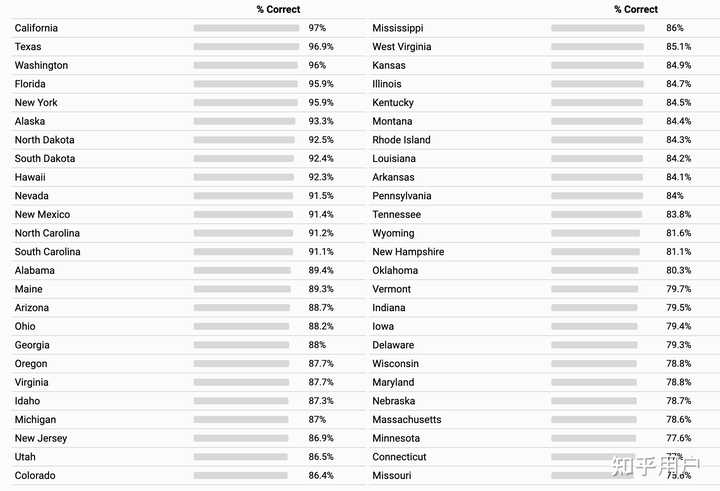Select the New York row label
Image resolution: width=720 pixels, height=491 pixels.
[x=36, y=102]
